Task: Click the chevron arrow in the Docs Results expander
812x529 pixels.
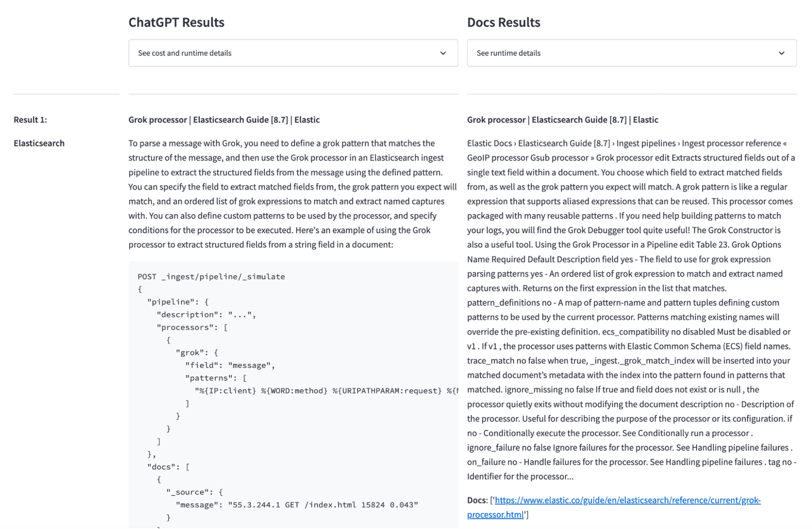Action: point(781,53)
